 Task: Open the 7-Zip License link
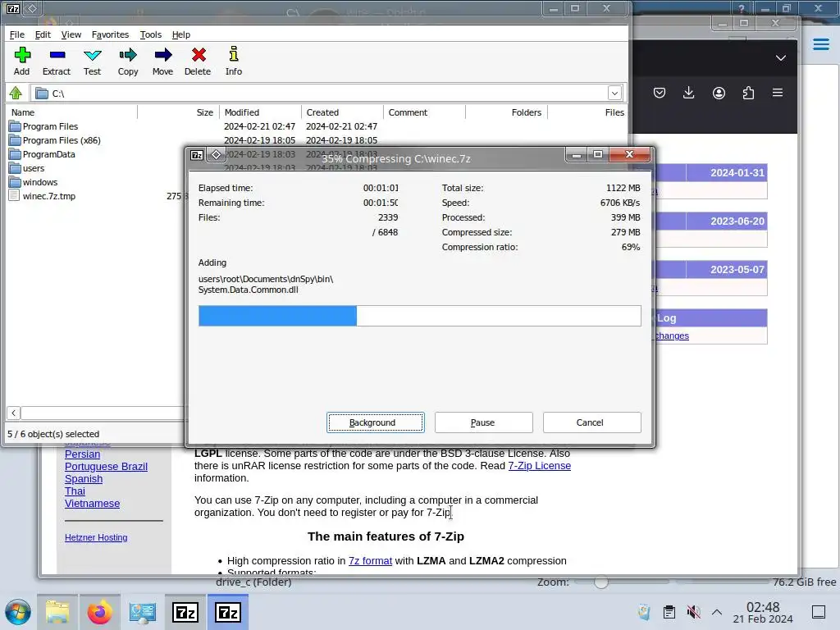(540, 466)
